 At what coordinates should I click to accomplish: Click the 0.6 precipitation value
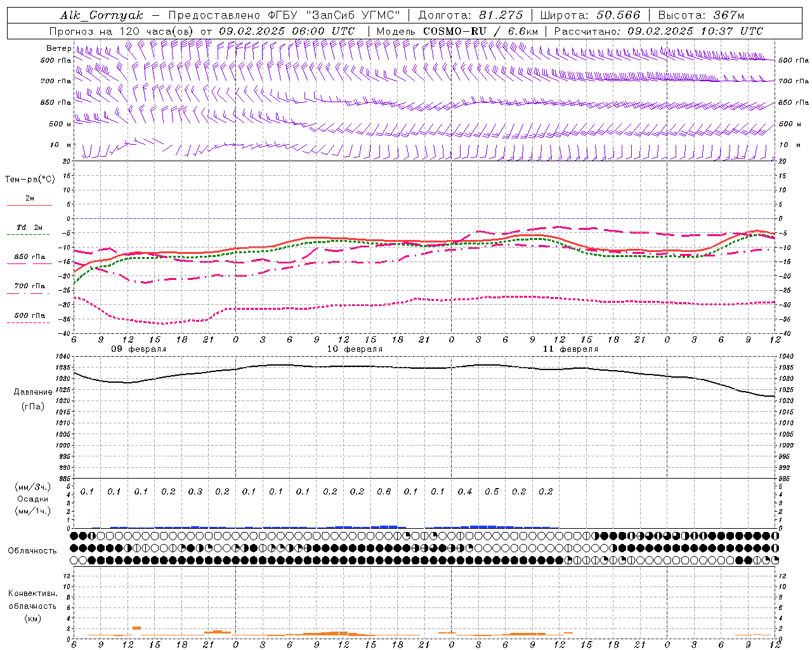[x=384, y=491]
